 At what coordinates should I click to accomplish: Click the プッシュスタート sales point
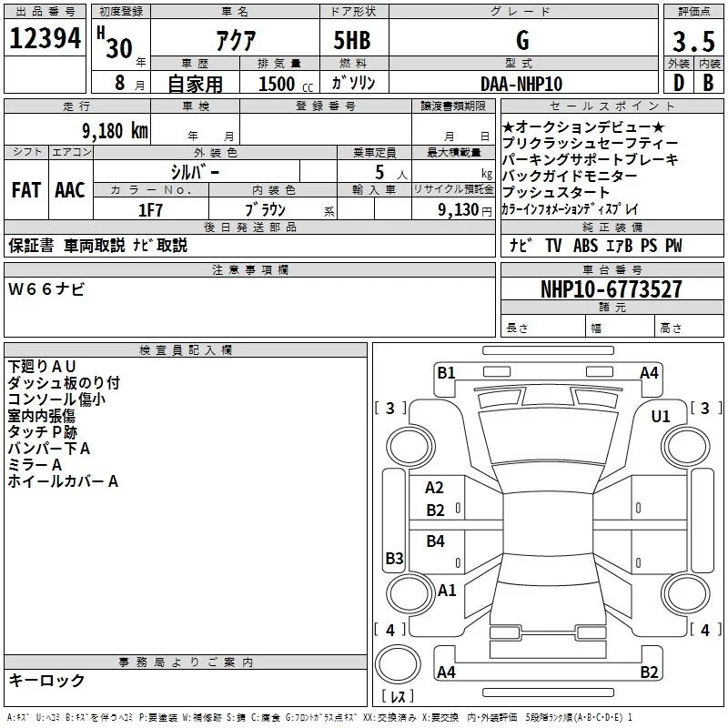(x=555, y=192)
